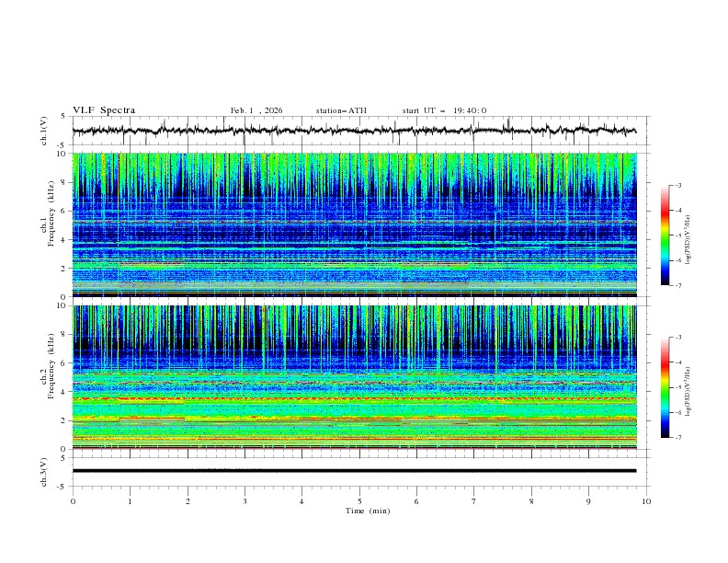Click tick "7" on the Time axis
This screenshot has width=728, height=563.
point(474,501)
